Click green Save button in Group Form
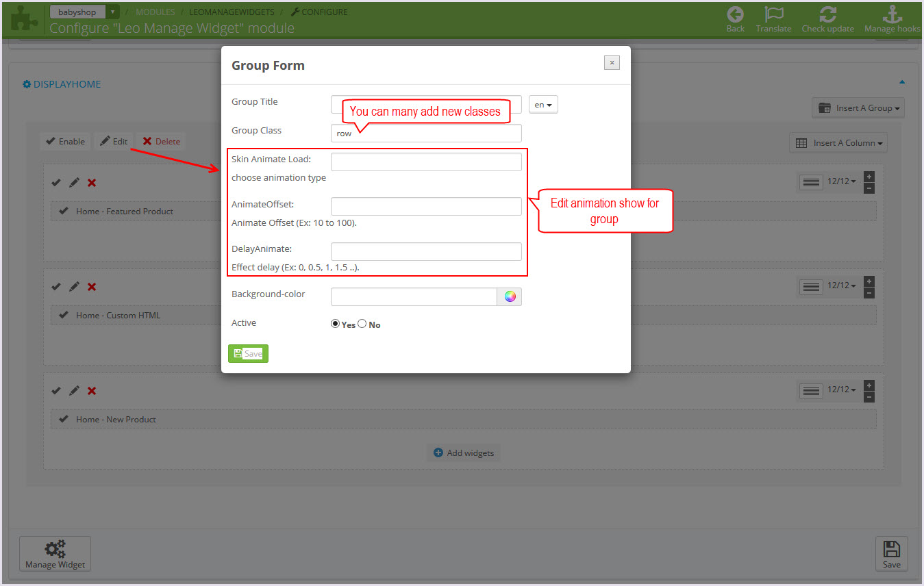 point(248,353)
